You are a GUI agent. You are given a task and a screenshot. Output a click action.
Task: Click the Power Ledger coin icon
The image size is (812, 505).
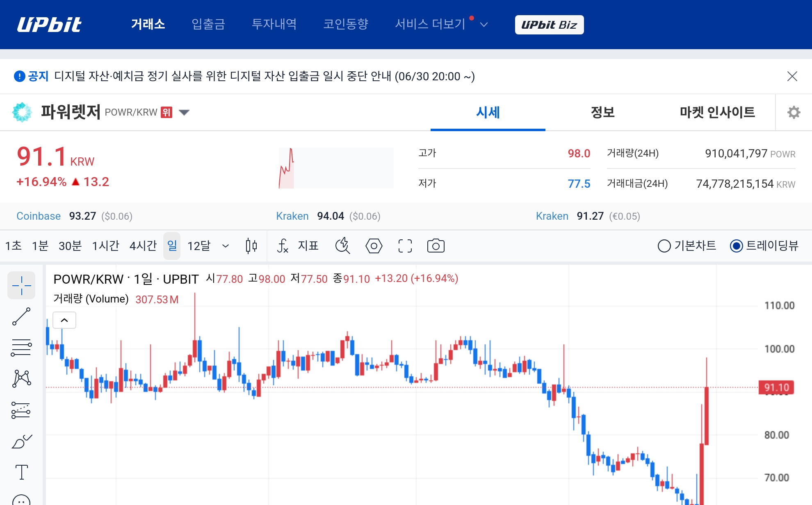22,112
